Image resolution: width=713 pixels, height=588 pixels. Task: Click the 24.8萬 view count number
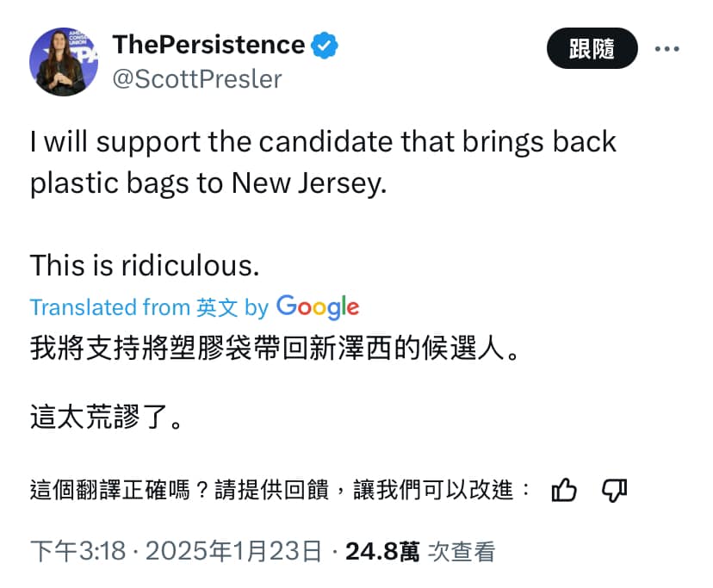pyautogui.click(x=382, y=551)
